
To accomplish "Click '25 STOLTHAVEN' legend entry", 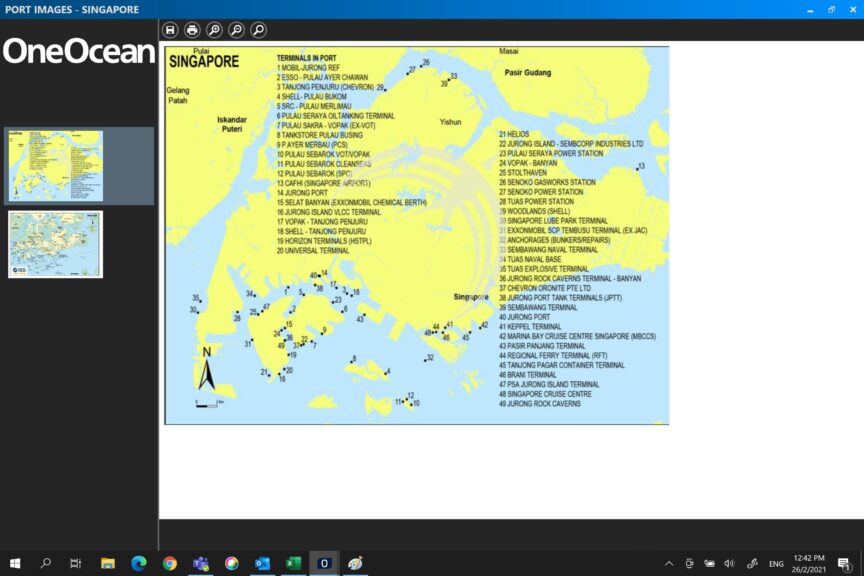I will click(523, 173).
